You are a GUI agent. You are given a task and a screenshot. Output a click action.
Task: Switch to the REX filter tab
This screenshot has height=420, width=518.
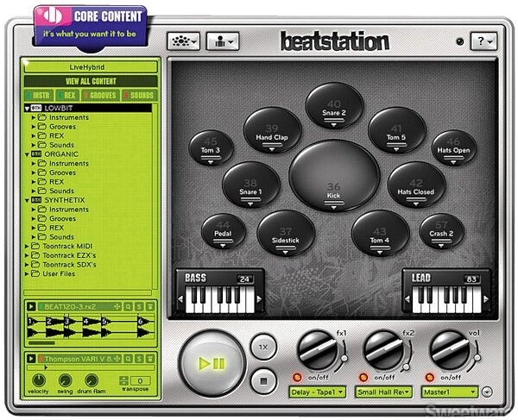coord(67,96)
